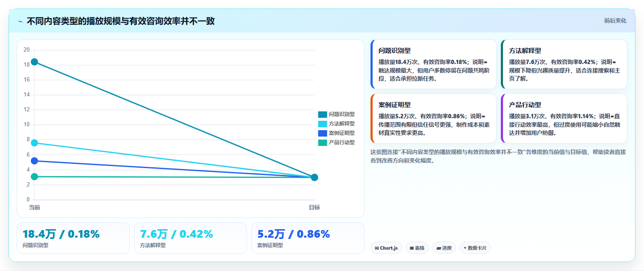Image resolution: width=644 pixels, height=271 pixels.
Task: Toggle the 案例证明型 legend color box
Action: coord(322,133)
